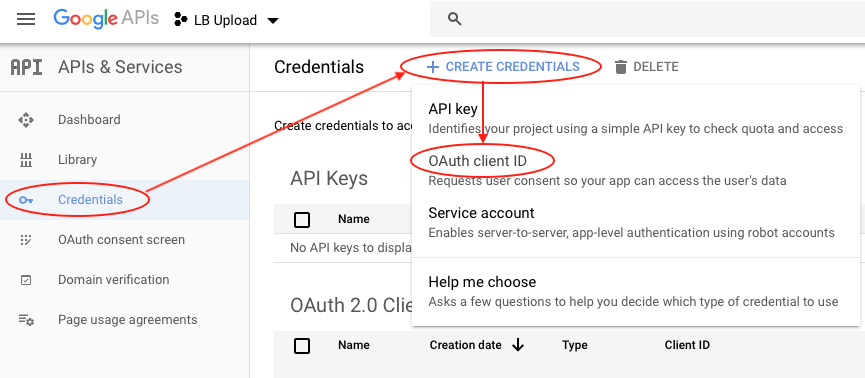Toggle the API Keys select-all checkbox
This screenshot has width=865, height=378.
click(x=302, y=220)
